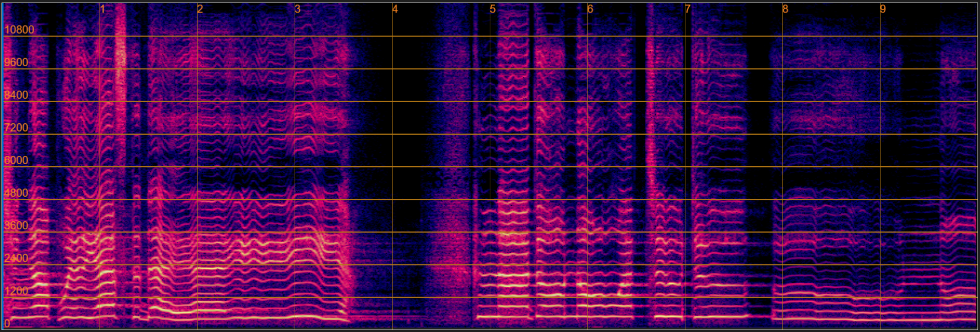Choose the 2400 frequency axis label
The width and height of the screenshot is (980, 332).
(17, 258)
